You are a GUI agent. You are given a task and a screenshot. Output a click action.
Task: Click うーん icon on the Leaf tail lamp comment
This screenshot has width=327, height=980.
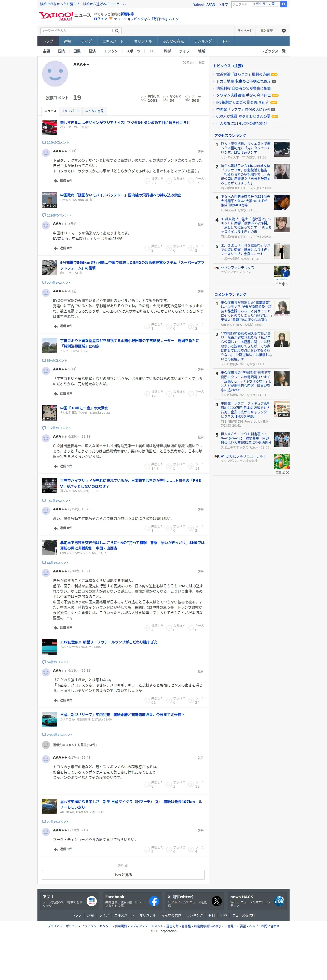coord(191,700)
